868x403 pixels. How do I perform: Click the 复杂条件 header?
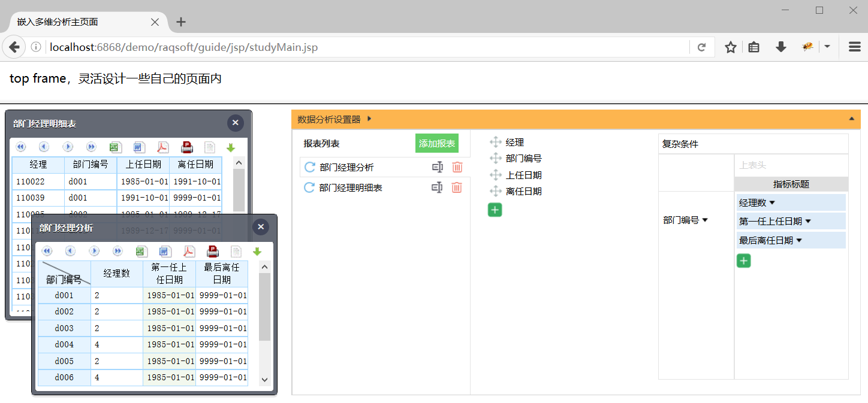(680, 144)
